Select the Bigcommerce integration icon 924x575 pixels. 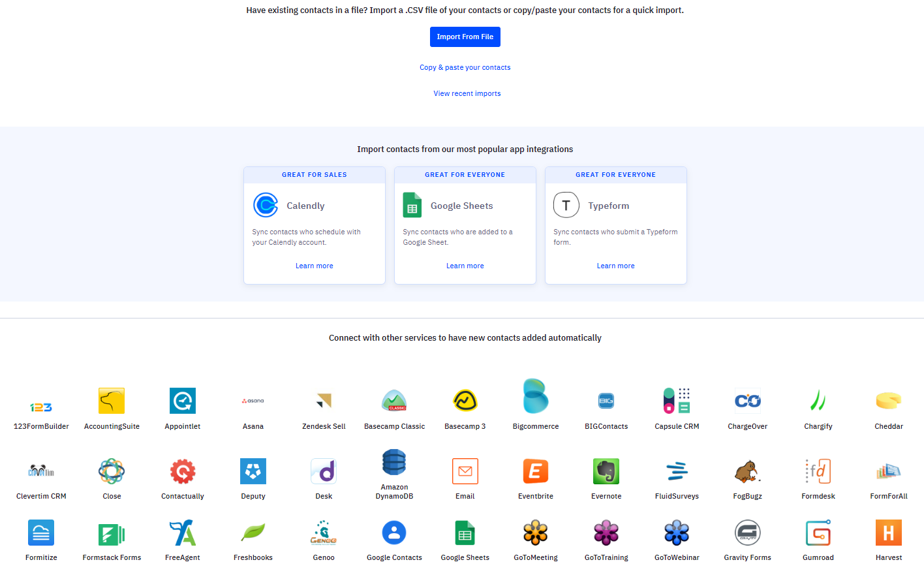536,396
